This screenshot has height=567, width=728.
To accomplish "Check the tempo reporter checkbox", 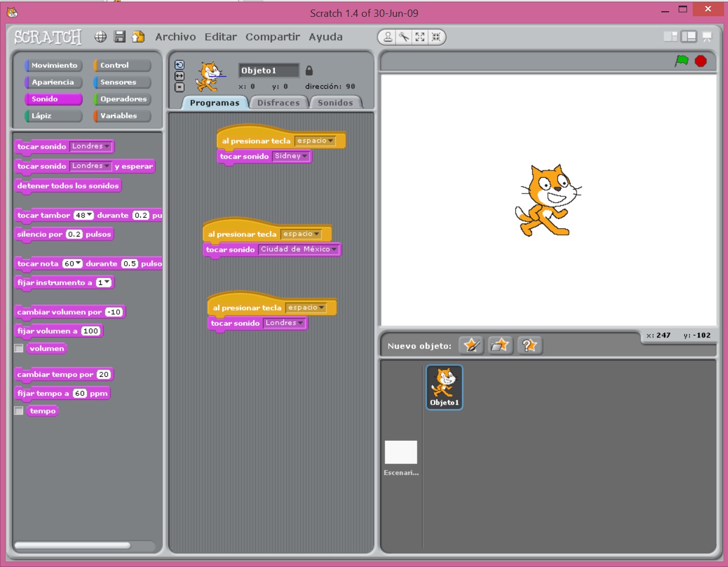I will click(x=19, y=411).
